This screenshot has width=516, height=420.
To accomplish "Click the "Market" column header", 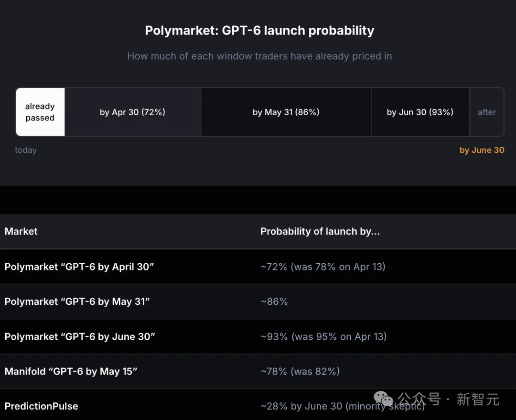I will [x=21, y=231].
